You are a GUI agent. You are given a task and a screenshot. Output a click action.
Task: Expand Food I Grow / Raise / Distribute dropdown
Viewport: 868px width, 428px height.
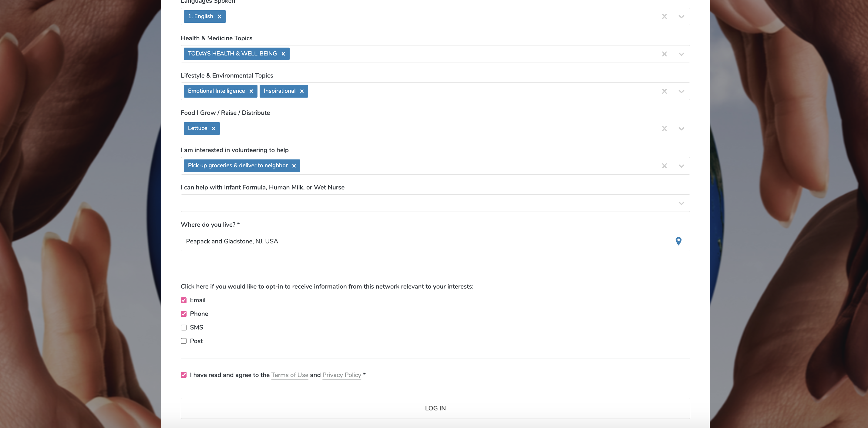pos(681,129)
